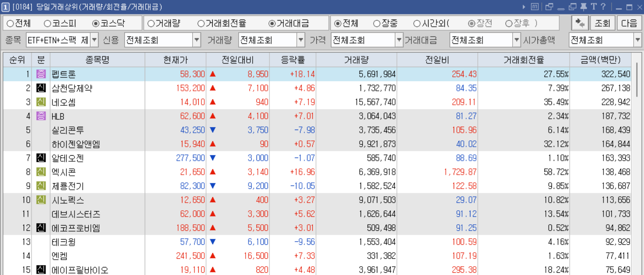
Task: Open the 알테오젠 stock name
Action: click(68, 158)
